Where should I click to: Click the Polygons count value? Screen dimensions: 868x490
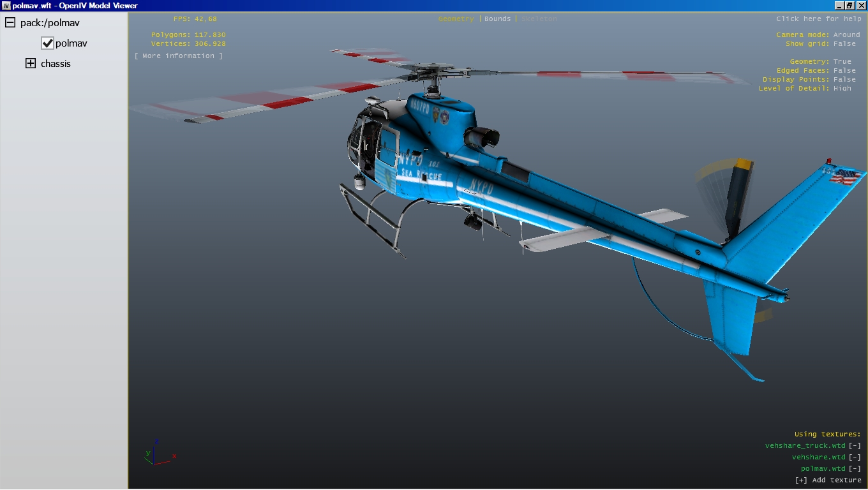pos(210,35)
